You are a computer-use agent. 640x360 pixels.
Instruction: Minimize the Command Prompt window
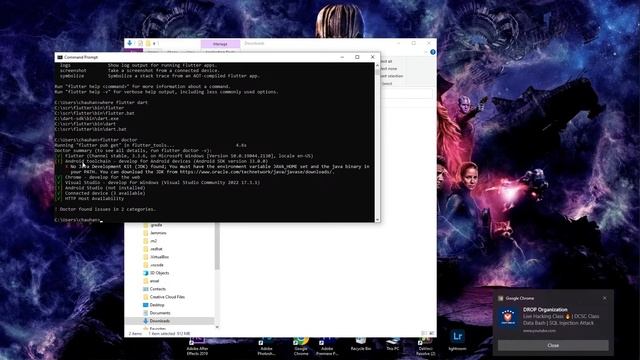point(342,57)
